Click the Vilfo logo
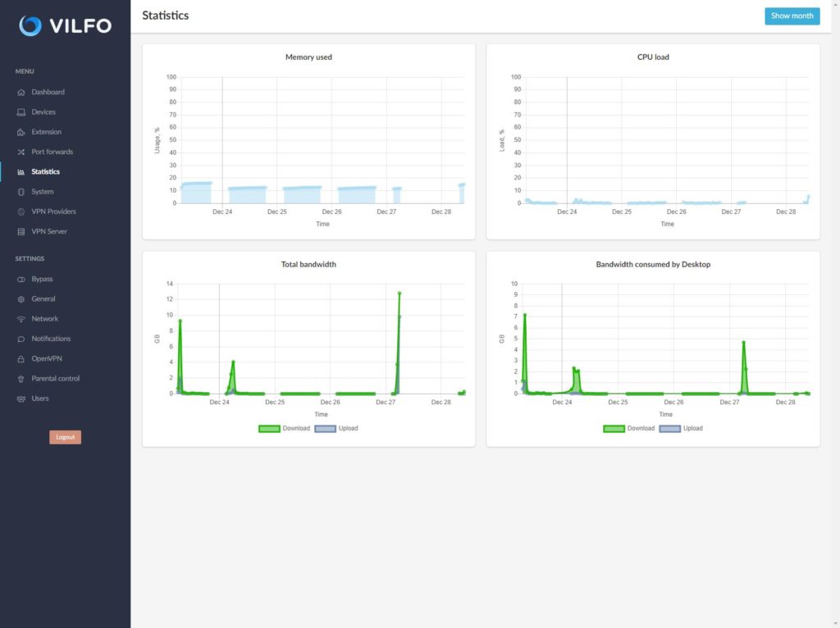Image resolution: width=840 pixels, height=628 pixels. click(x=65, y=26)
